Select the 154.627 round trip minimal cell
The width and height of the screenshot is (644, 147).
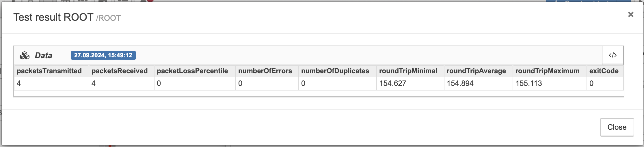[410, 84]
